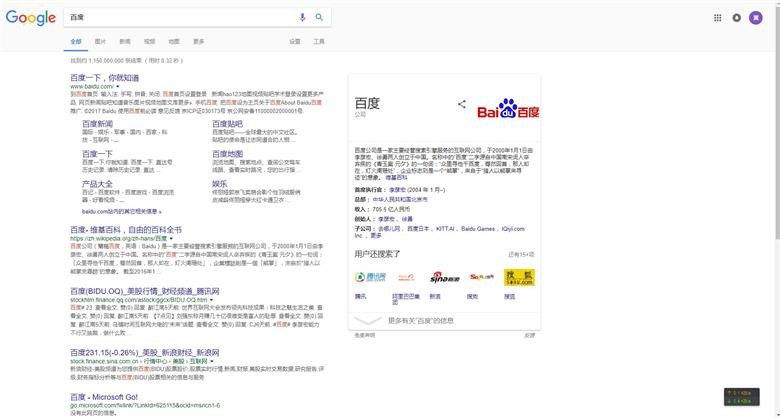Open Google notifications bell

[736, 18]
